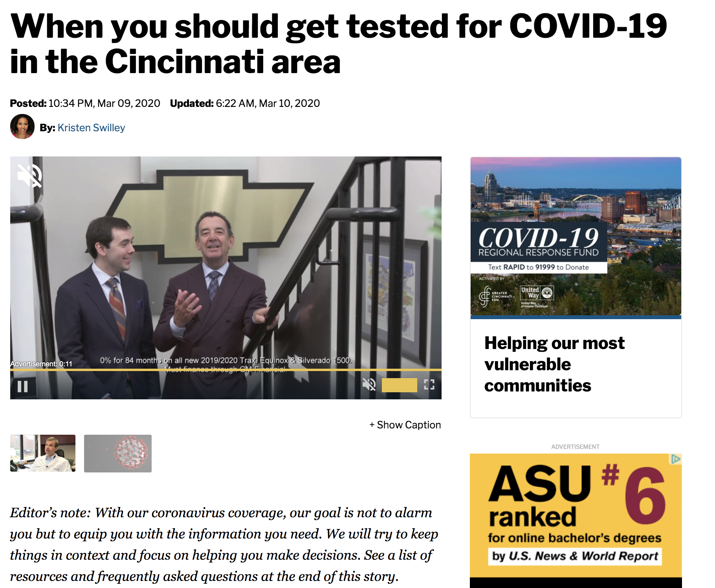
Task: Click the United Way logo
Action: click(537, 297)
